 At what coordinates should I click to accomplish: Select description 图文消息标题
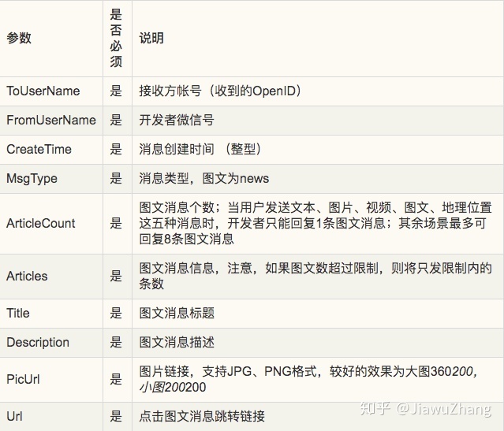(x=177, y=314)
